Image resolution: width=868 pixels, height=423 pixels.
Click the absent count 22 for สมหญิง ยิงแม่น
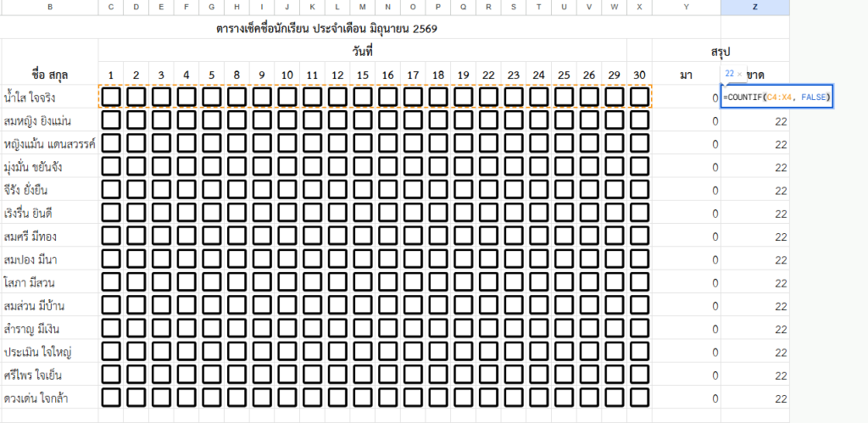click(x=755, y=121)
